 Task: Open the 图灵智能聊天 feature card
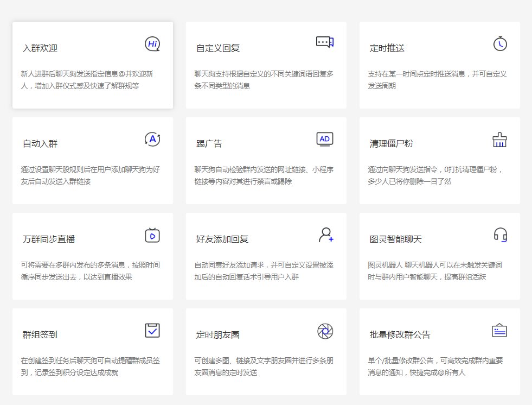(439, 255)
